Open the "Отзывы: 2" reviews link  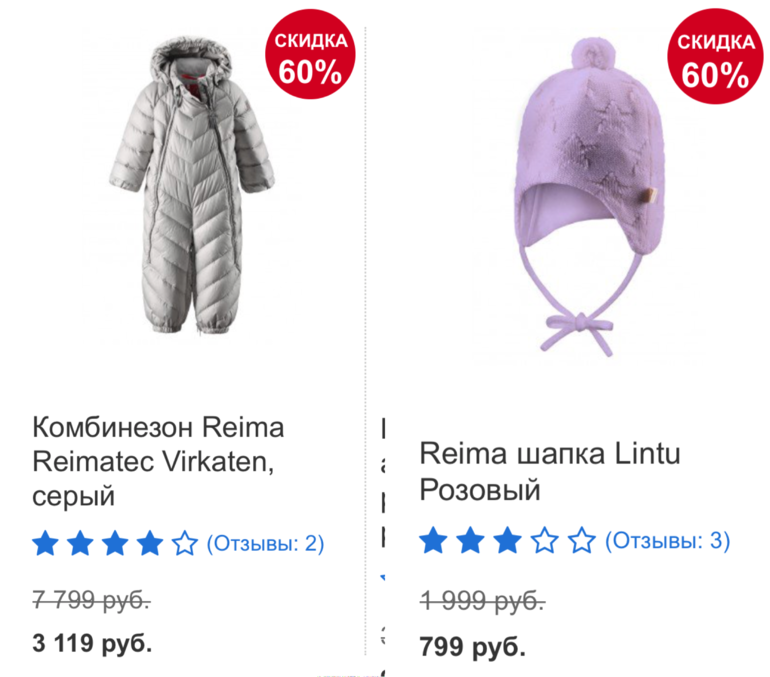point(265,544)
